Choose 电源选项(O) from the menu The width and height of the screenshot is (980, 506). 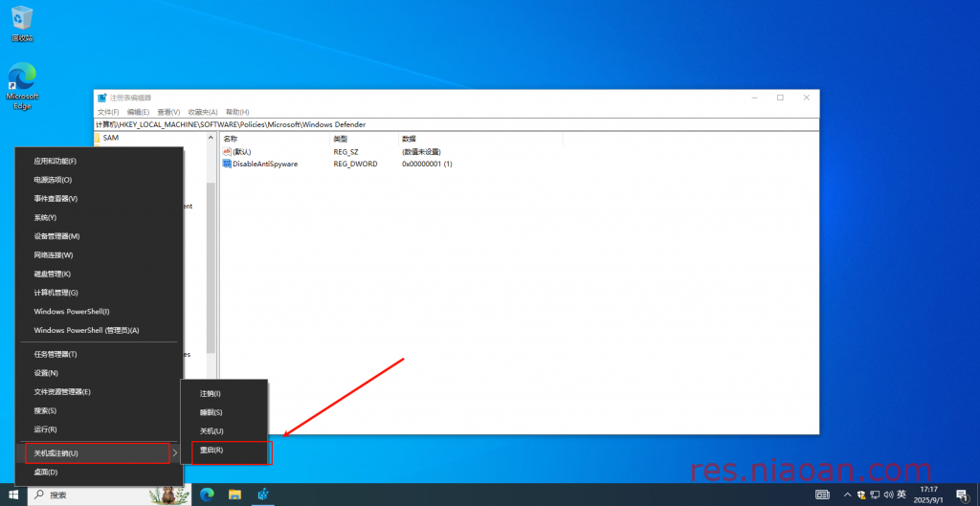pos(100,180)
